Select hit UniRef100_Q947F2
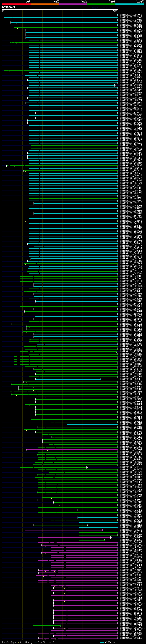Image resolution: width=146 pixels, height=644 pixels. pos(131,291)
